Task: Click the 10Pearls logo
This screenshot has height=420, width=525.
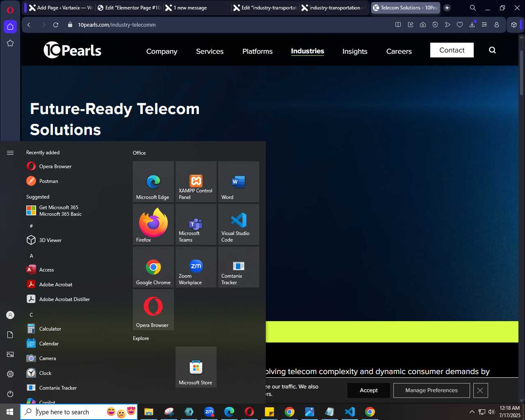Action: (x=72, y=50)
